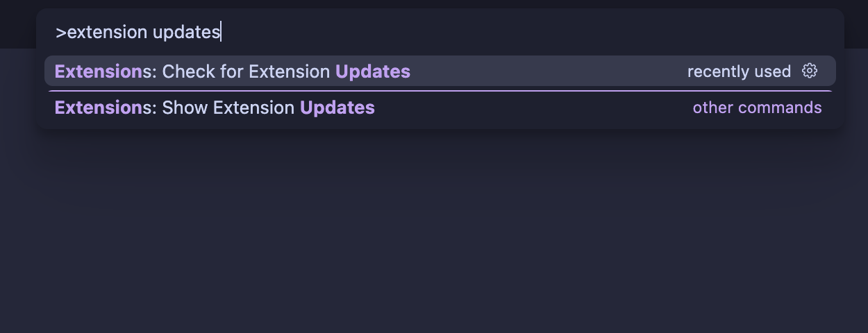
Task: Run Check for Extension Updates command
Action: click(281, 71)
